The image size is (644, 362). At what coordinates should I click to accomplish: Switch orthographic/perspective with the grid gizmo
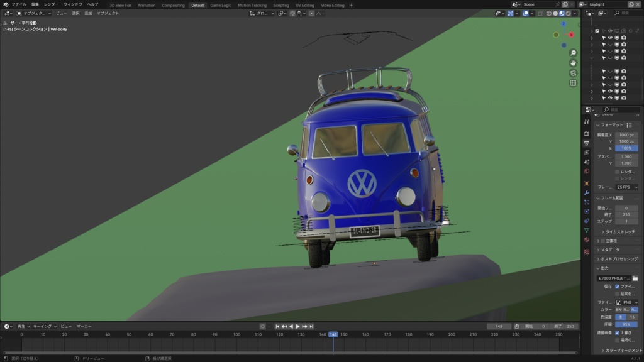click(573, 84)
